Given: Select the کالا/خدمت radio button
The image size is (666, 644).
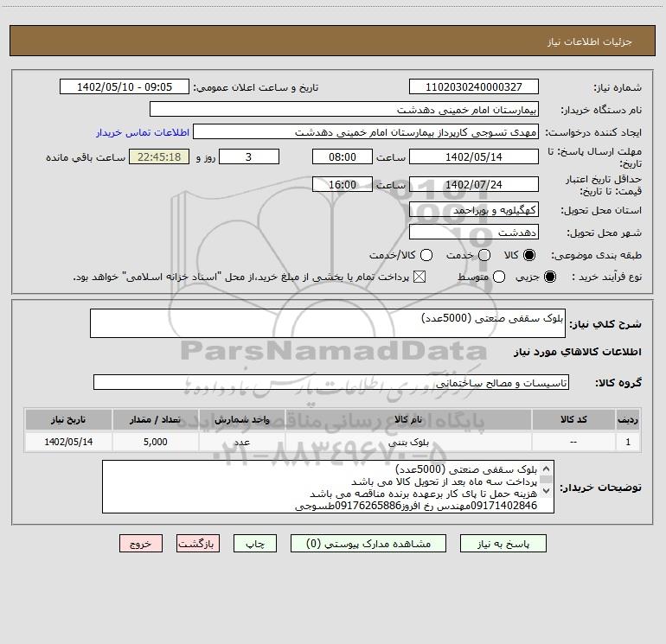Looking at the screenshot, I should [426, 255].
